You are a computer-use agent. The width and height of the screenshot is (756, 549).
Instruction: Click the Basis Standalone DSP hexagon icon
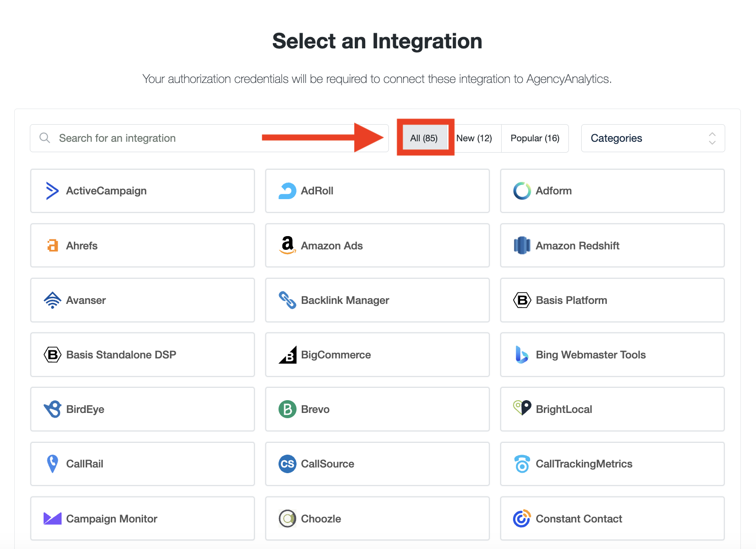coord(52,355)
